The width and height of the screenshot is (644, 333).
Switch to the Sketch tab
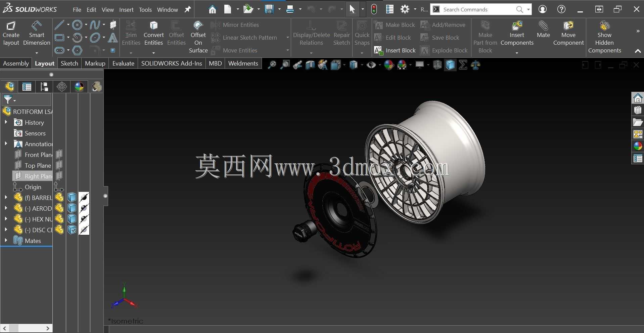click(x=69, y=64)
